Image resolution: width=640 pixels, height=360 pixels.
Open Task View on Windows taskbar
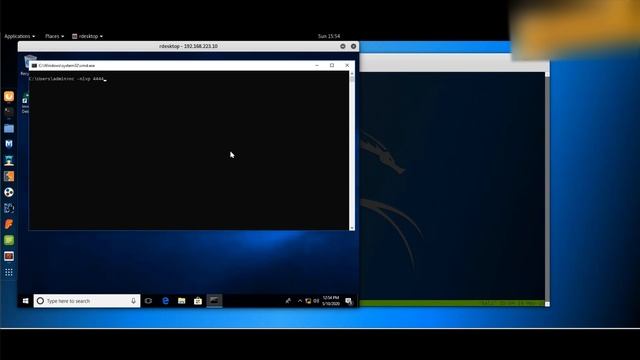[x=149, y=301]
